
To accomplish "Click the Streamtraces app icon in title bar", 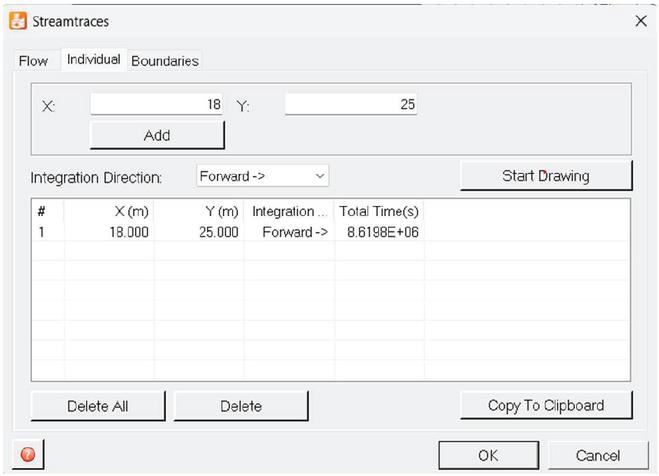I will point(18,21).
